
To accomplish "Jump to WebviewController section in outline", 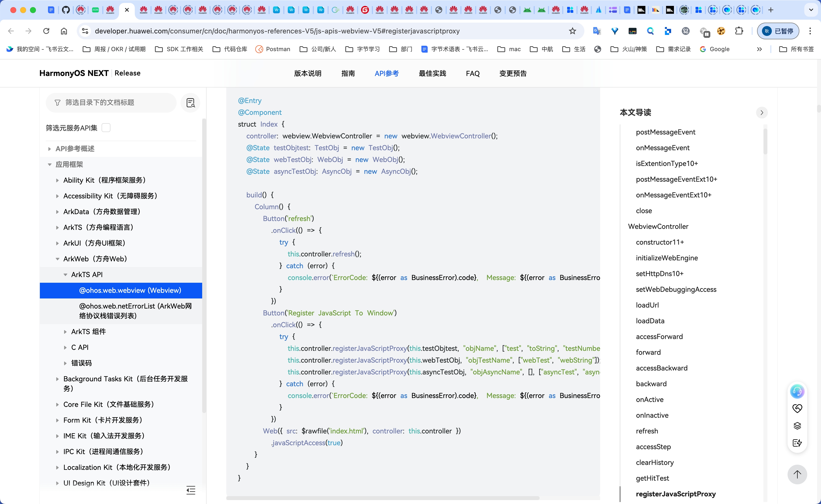I will [x=658, y=226].
